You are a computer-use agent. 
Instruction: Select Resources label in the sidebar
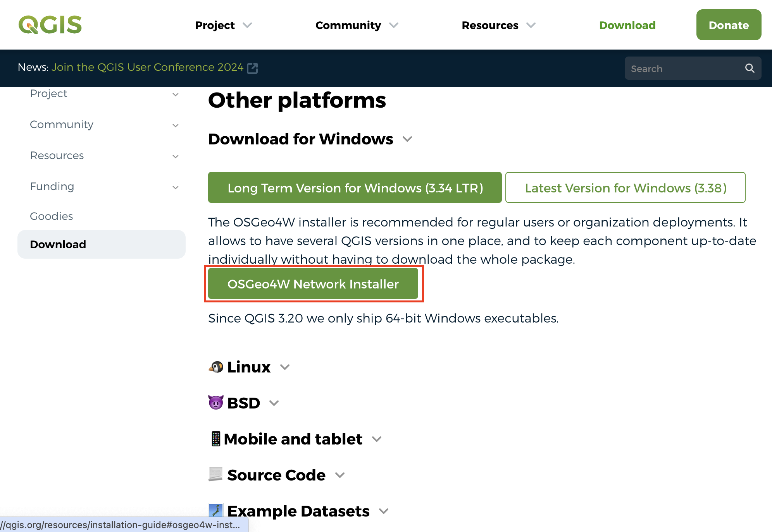pos(57,155)
